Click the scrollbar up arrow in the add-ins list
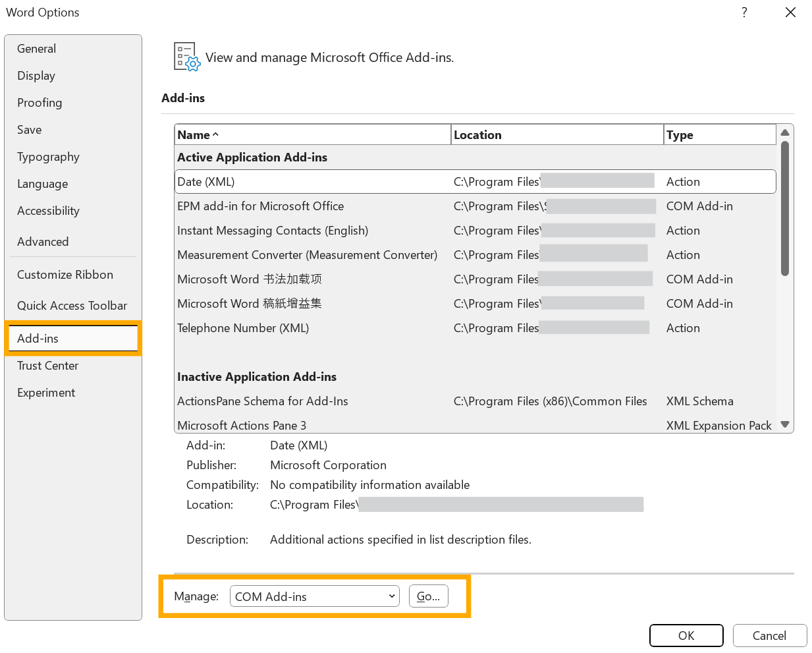 click(x=785, y=132)
